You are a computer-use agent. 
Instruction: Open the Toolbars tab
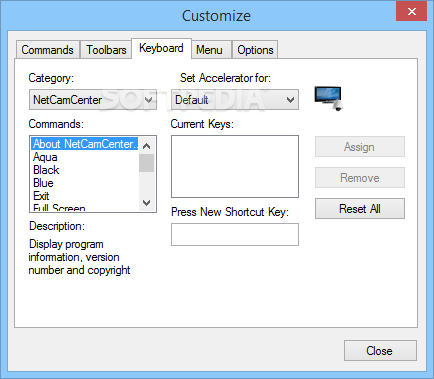106,50
